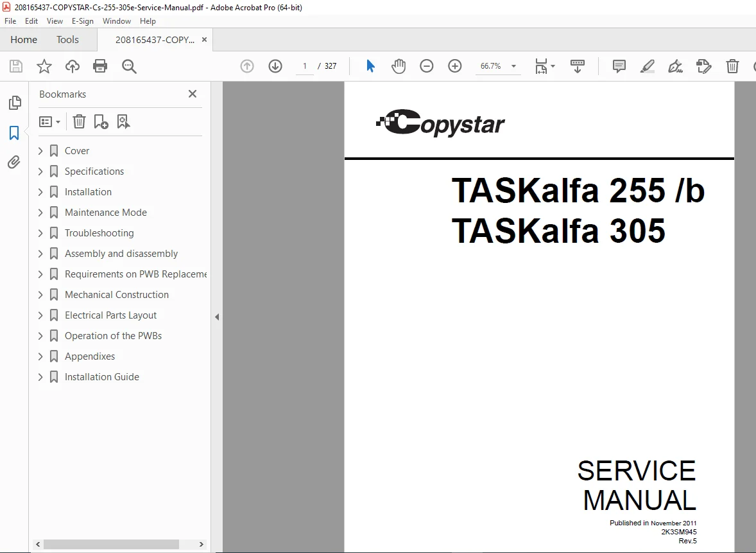Screen dimensions: 756x553
Task: Click the fit page options icon
Action: [541, 66]
